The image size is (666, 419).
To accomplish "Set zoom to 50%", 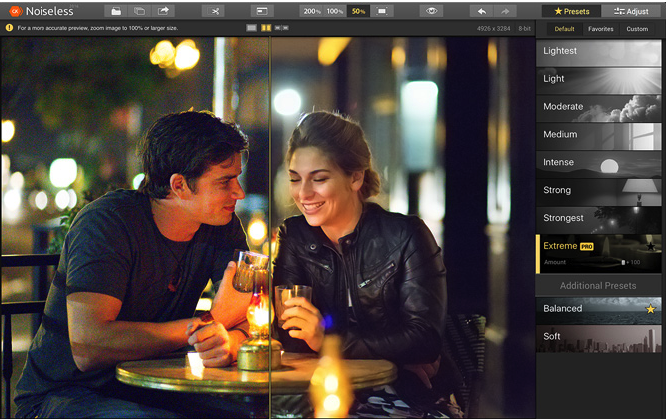I will 358,11.
